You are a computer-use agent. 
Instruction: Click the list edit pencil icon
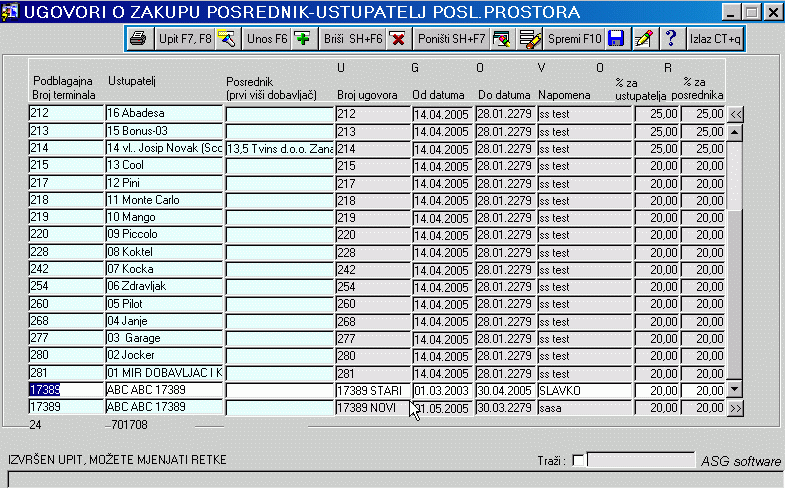pos(530,39)
